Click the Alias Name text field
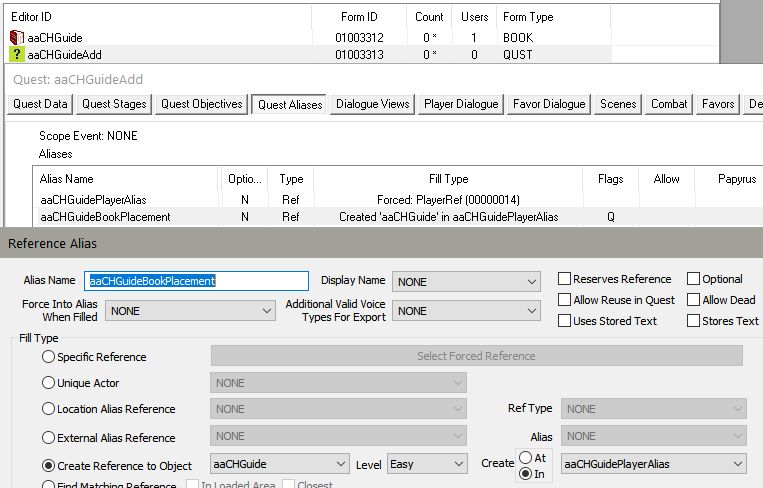This screenshot has width=763, height=488. 197,282
